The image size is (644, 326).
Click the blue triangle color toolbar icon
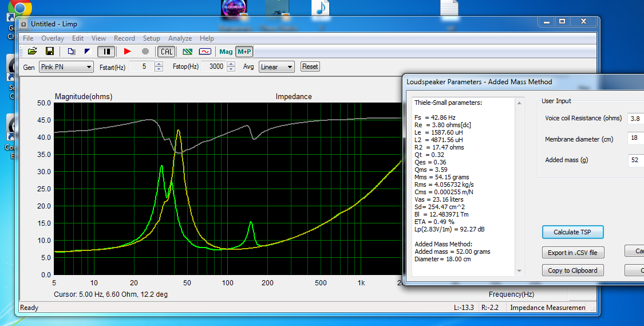[88, 52]
